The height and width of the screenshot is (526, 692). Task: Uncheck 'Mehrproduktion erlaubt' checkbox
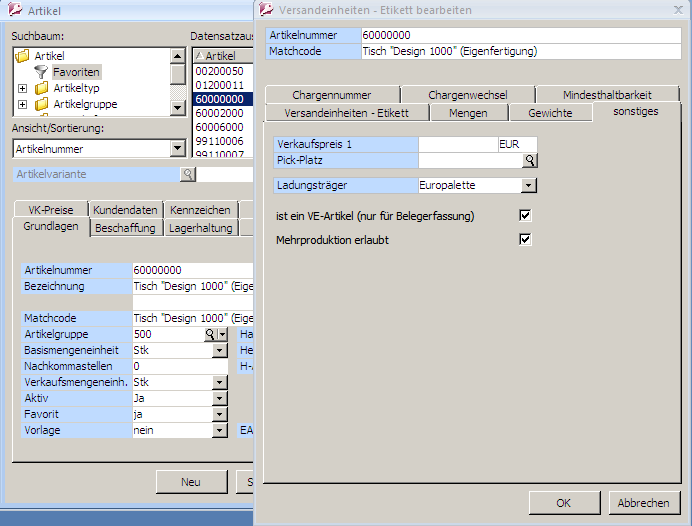tap(525, 240)
